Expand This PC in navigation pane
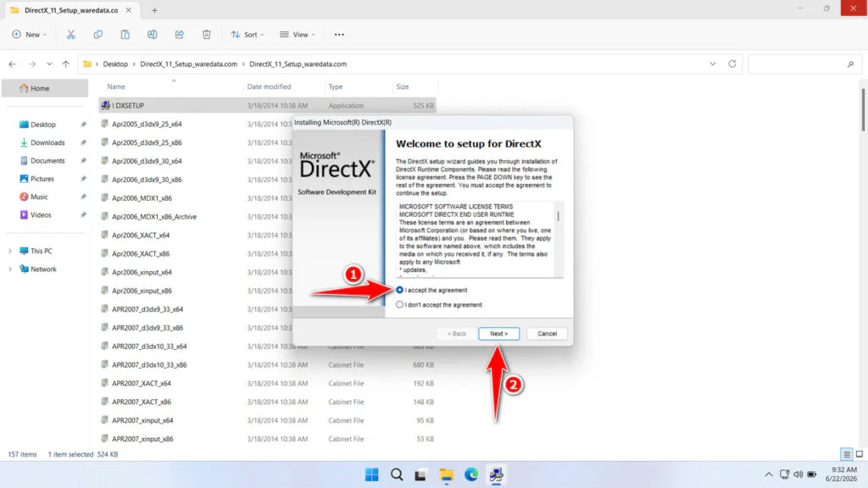868x488 pixels. [10, 251]
